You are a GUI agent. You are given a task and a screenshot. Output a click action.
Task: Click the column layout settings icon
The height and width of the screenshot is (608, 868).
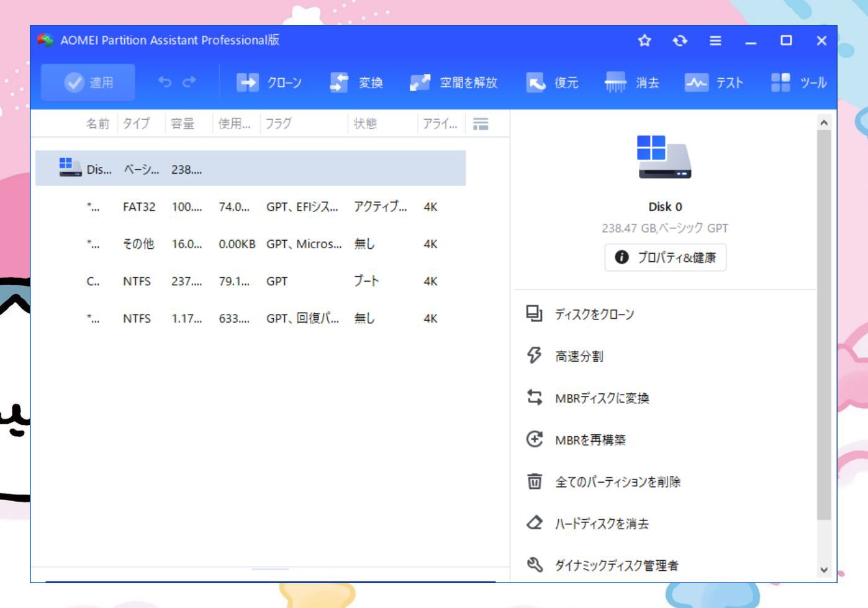coord(481,124)
